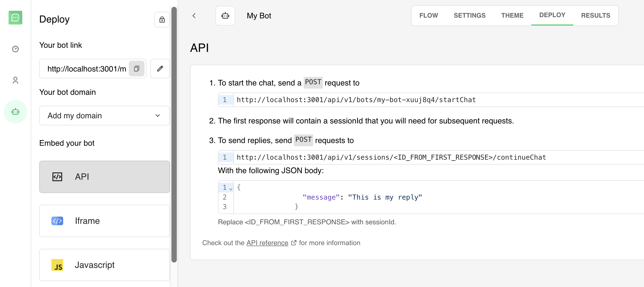644x287 pixels.
Task: Select the highlighted bot icon in sidebar
Action: click(x=15, y=112)
